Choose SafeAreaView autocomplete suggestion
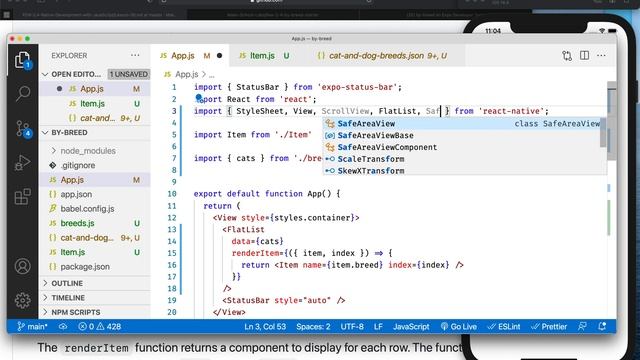This screenshot has width=640, height=360. click(x=462, y=123)
